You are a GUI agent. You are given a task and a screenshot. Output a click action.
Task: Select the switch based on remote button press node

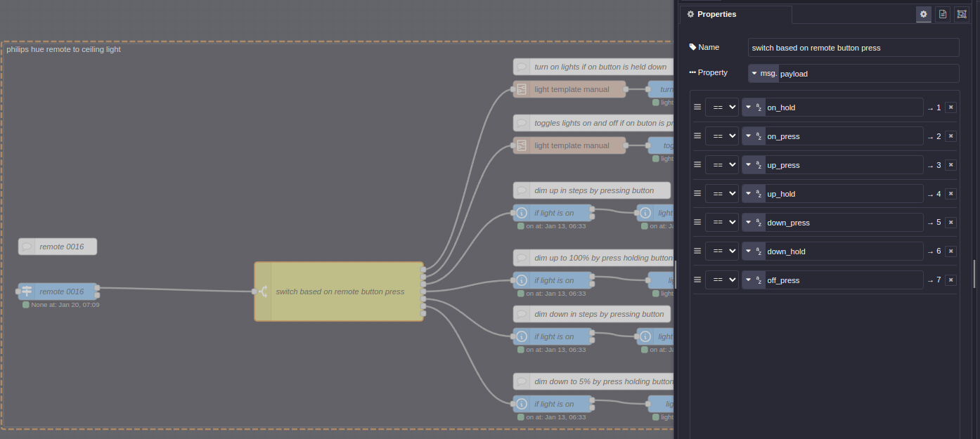340,291
